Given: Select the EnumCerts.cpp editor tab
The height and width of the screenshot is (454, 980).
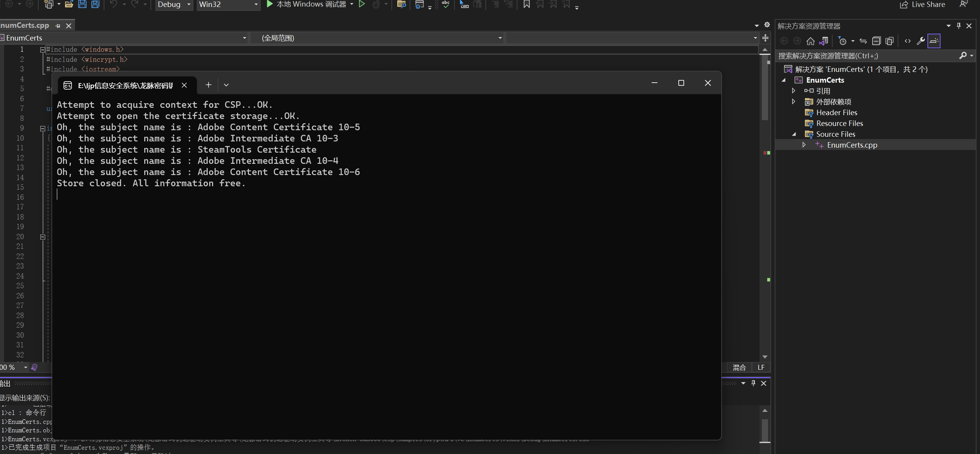Looking at the screenshot, I should (26, 26).
